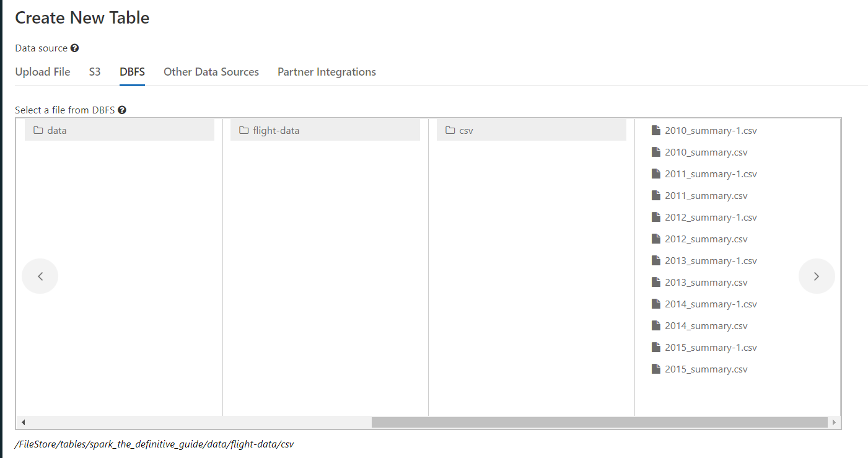
Task: Click the file icon of 2010_summary.csv
Action: pos(656,152)
